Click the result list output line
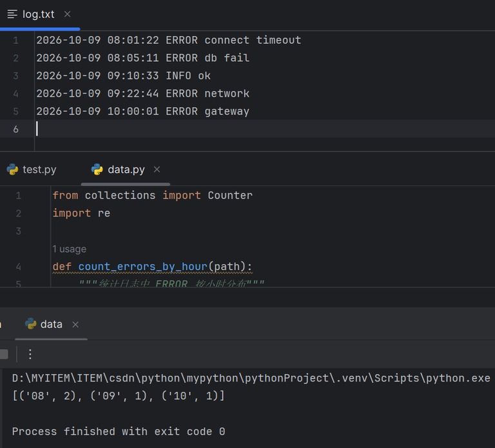 coord(119,396)
